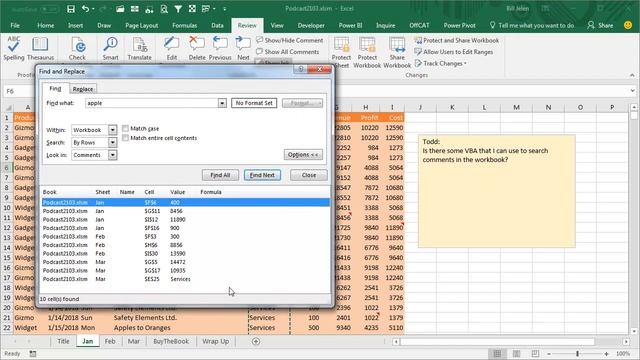Click the Show/Hide Comment button
The image size is (640, 360).
289,40
